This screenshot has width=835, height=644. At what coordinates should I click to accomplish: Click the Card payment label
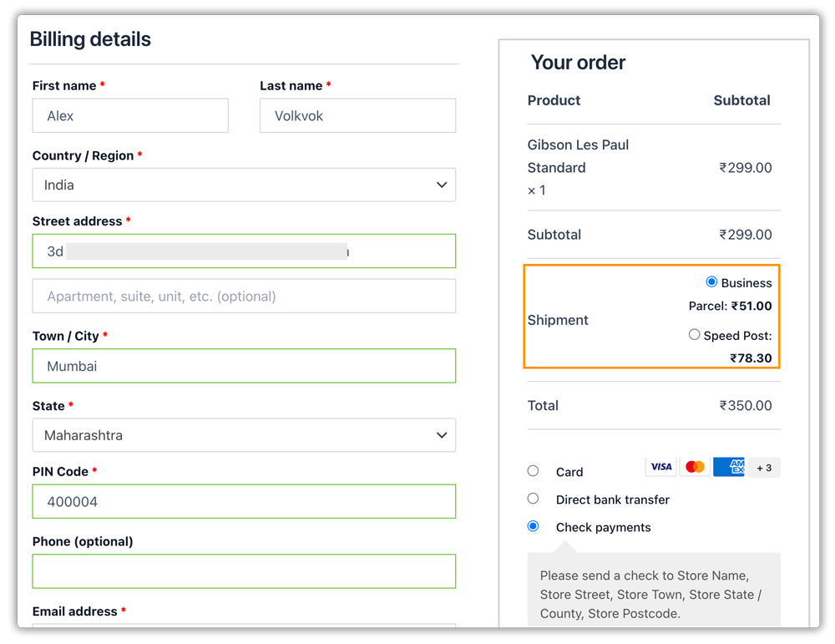click(569, 472)
